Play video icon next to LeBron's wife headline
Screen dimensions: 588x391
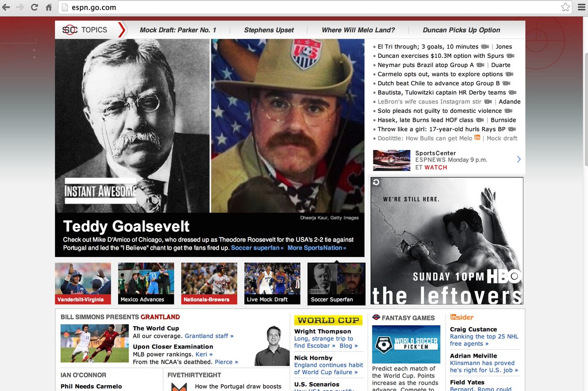(x=488, y=102)
